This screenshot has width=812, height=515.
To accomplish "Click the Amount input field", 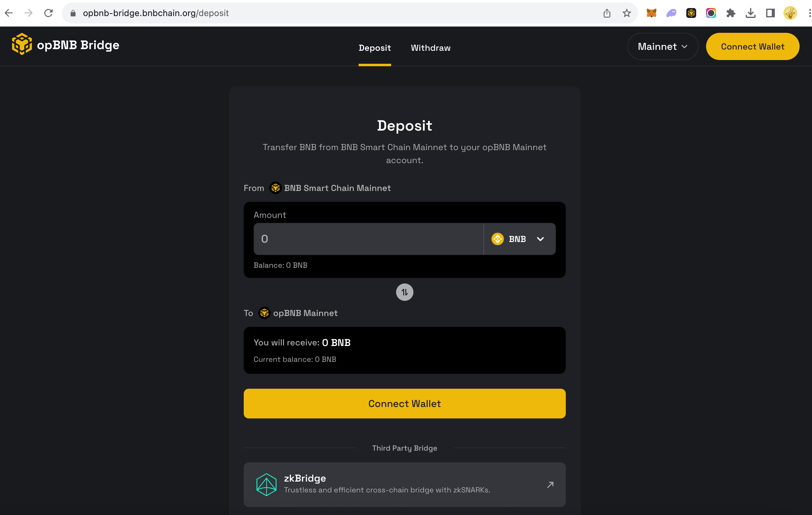I will point(368,239).
